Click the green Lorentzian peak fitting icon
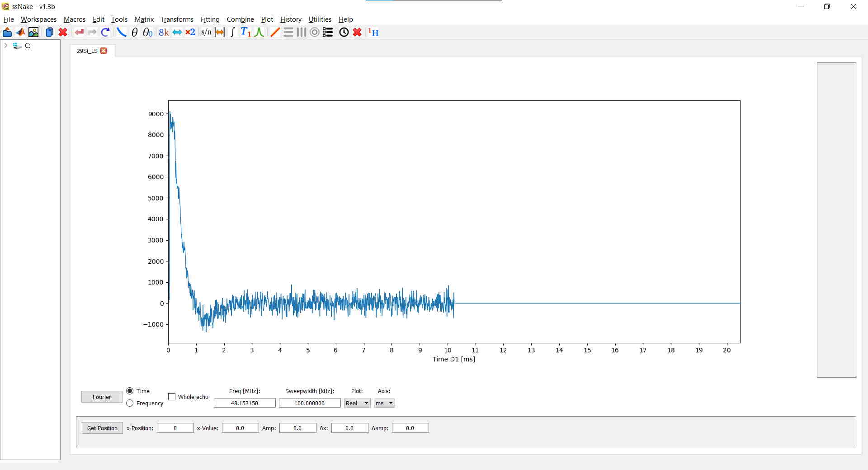The image size is (868, 470). click(x=259, y=32)
